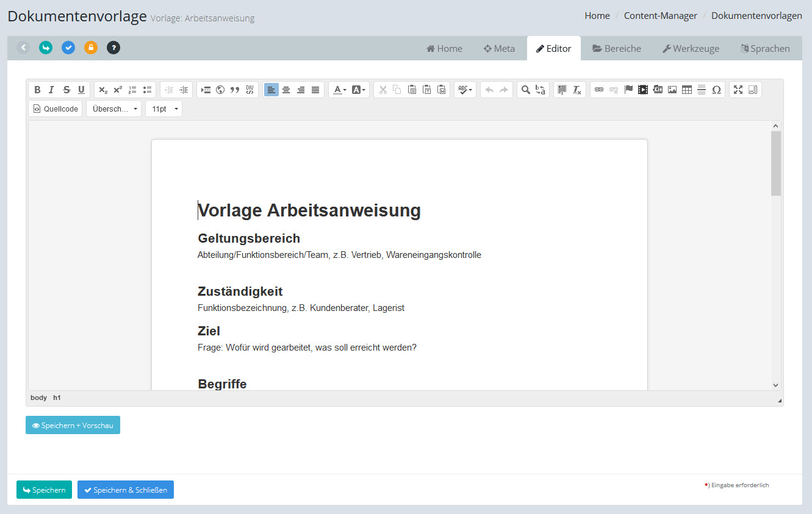Click the anchor flag icon

tap(628, 90)
